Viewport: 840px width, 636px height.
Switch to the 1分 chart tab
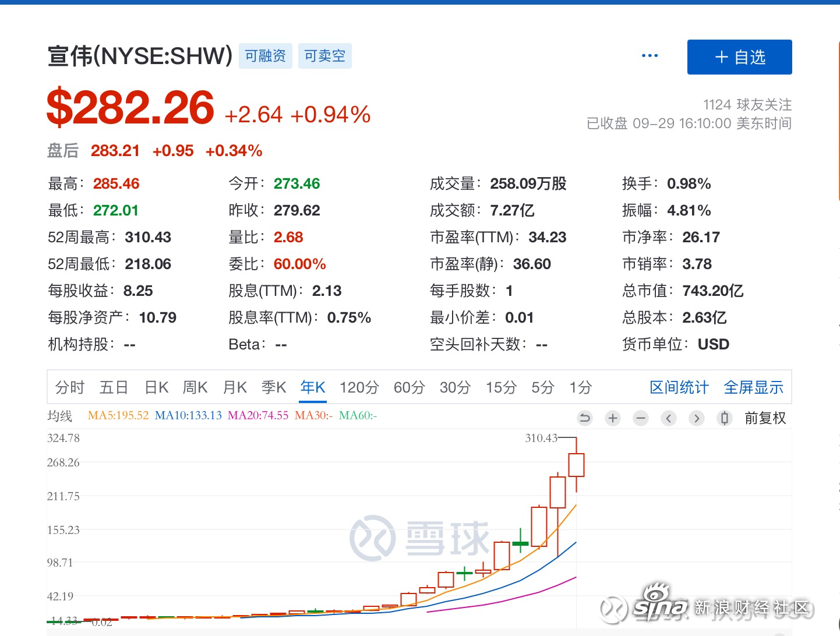[581, 387]
